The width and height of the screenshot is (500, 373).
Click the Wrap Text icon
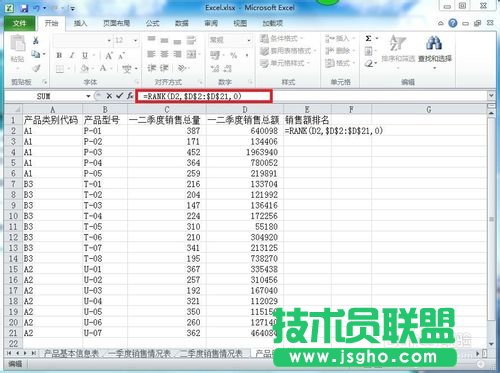click(x=191, y=40)
